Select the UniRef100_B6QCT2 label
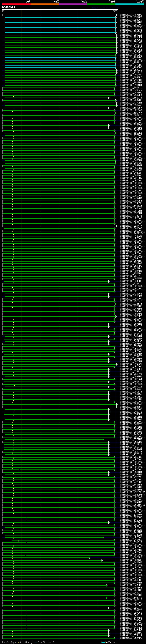The height and width of the screenshot is (644, 146). point(131,98)
